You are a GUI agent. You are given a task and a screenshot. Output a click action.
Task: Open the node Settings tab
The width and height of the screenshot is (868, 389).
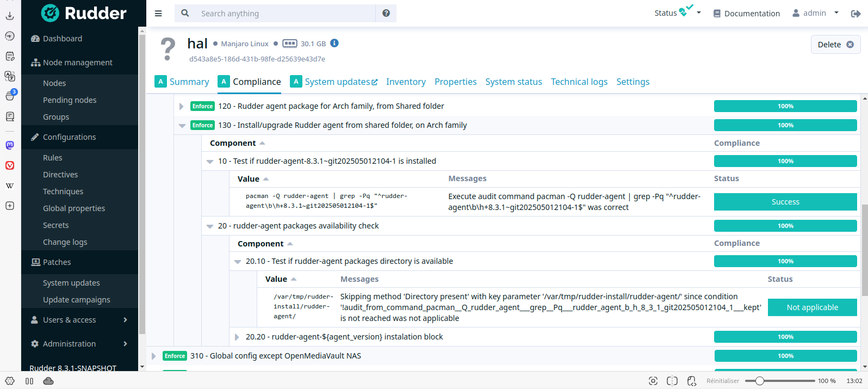tap(633, 82)
